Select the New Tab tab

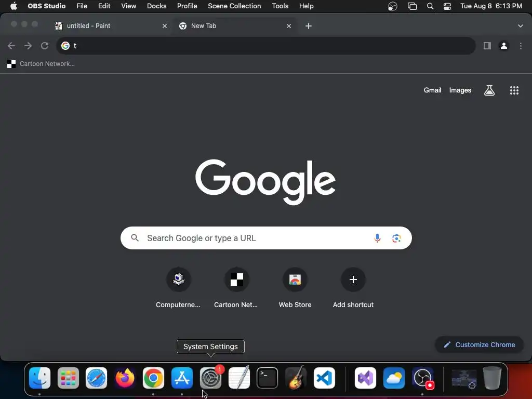pos(235,26)
